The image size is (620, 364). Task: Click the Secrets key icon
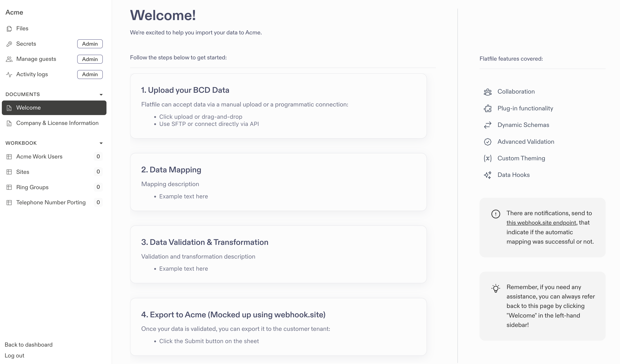[x=9, y=44]
